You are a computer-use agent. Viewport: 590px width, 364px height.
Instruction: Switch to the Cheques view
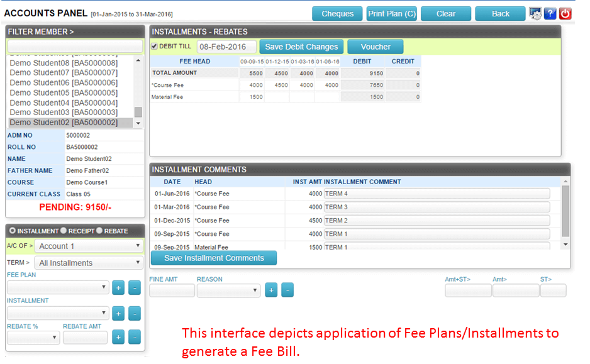pyautogui.click(x=337, y=13)
